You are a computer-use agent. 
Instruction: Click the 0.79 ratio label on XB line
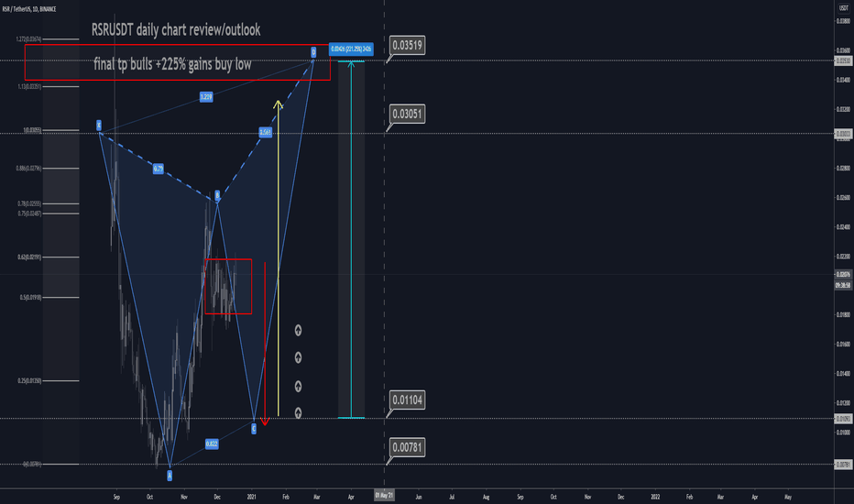158,169
